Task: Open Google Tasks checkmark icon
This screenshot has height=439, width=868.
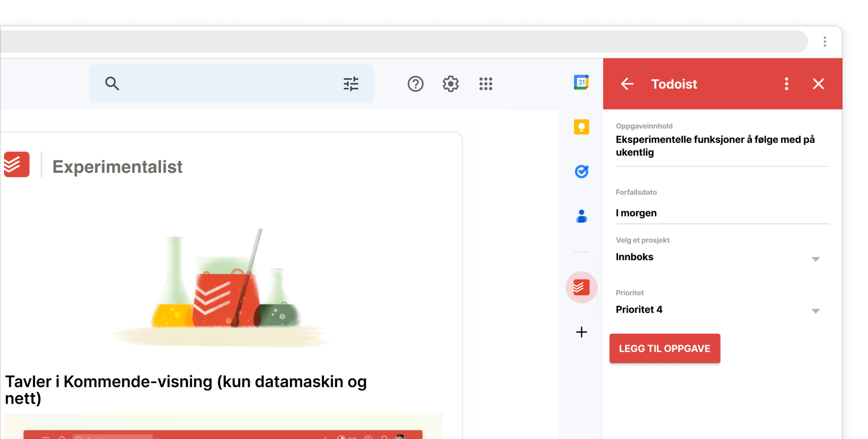Action: [x=581, y=171]
